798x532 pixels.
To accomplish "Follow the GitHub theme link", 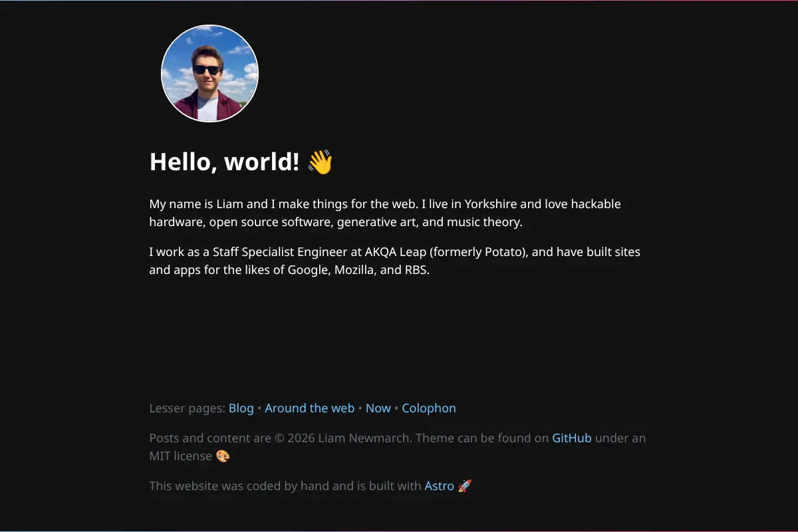I will tap(572, 438).
